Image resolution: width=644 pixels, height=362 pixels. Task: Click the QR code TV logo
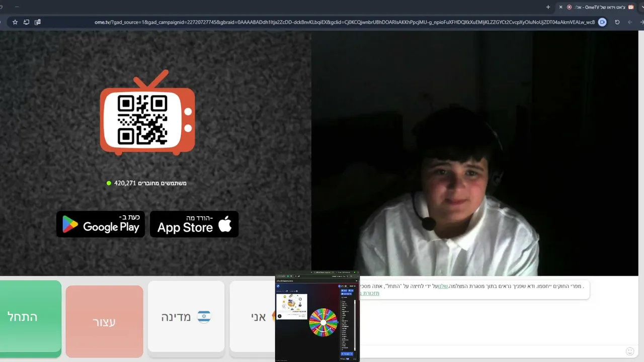click(147, 113)
